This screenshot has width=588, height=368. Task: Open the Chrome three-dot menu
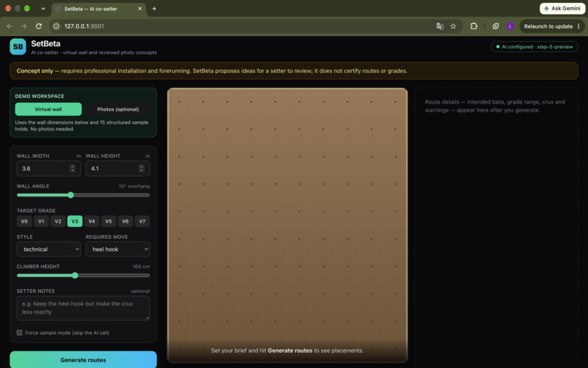(x=579, y=26)
